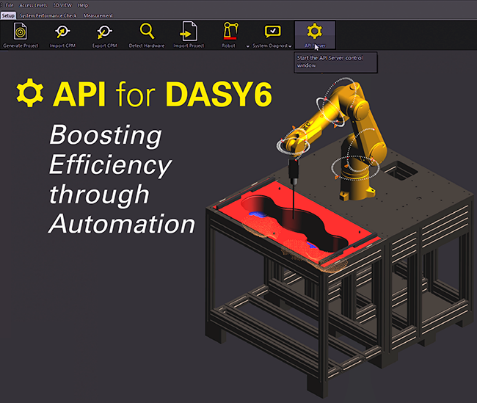Click the Export CPM icon
This screenshot has height=403, width=477.
[x=104, y=32]
